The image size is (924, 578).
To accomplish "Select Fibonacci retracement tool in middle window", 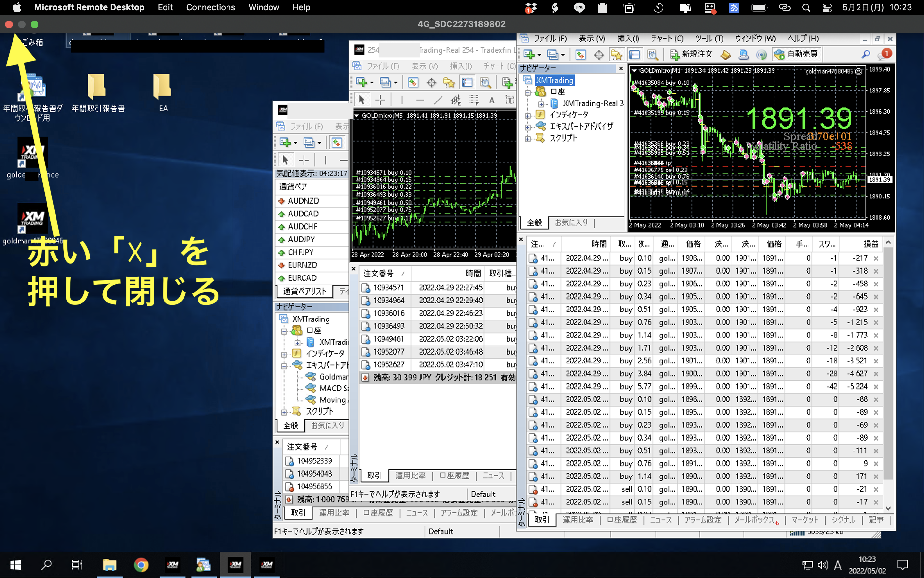I will pyautogui.click(x=474, y=100).
